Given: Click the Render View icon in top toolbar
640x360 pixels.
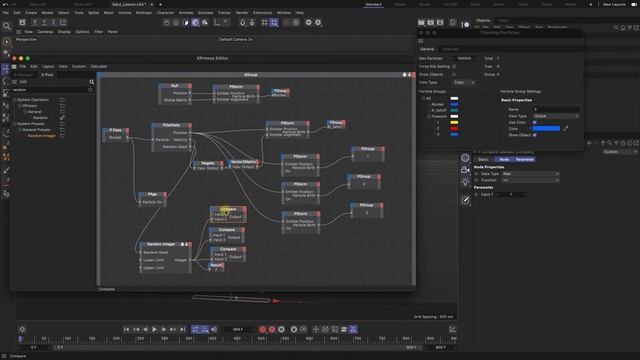Looking at the screenshot, I should coord(421,22).
